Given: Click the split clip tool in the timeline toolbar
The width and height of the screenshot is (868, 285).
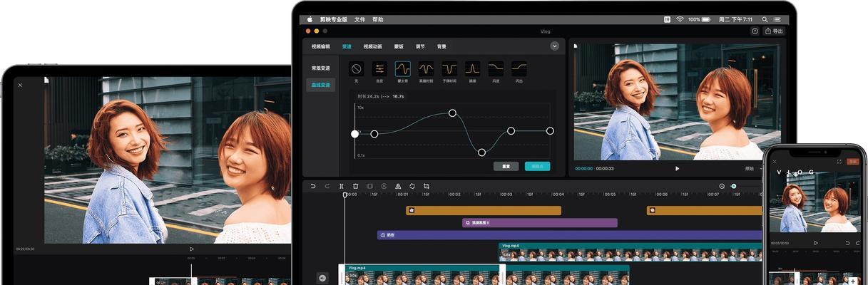Looking at the screenshot, I should (x=342, y=186).
